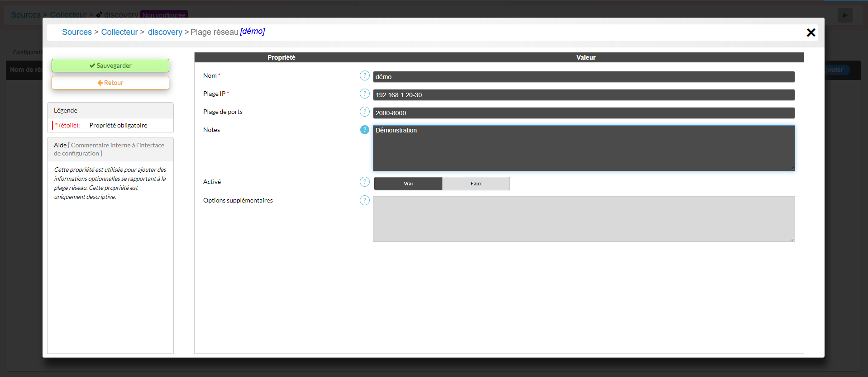Focus the Plage IP field

click(583, 95)
